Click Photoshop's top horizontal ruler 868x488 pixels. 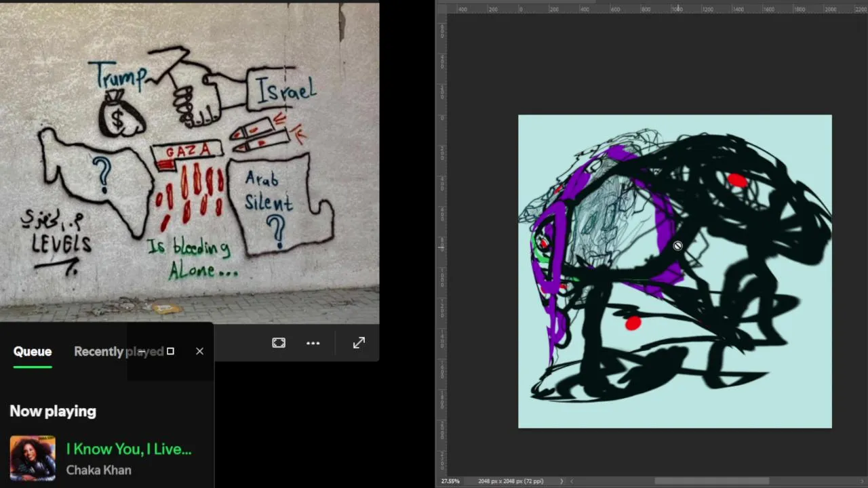(657, 9)
